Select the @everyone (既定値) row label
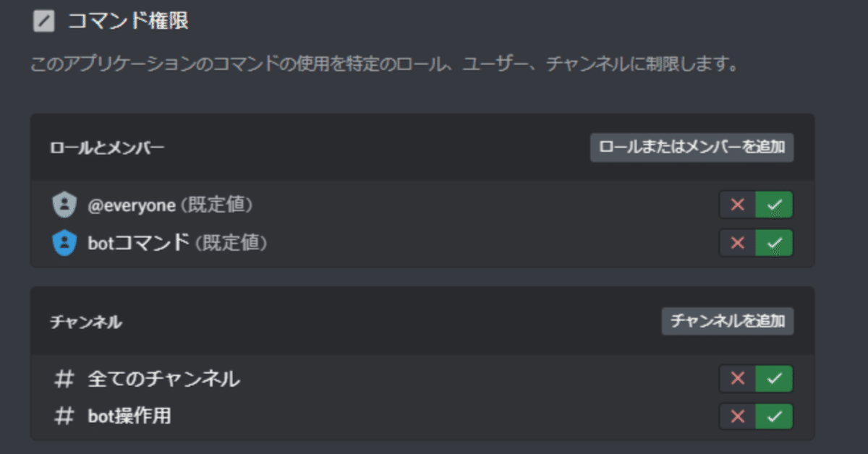The image size is (868, 454). [x=169, y=205]
